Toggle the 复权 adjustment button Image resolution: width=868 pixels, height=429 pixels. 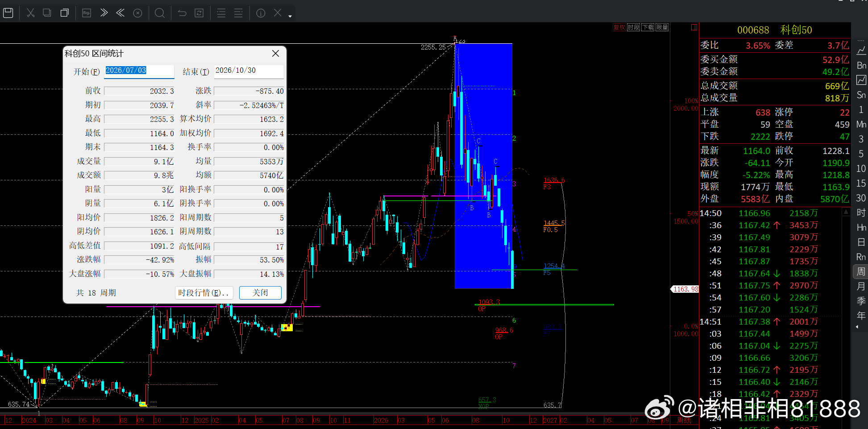[x=619, y=27]
